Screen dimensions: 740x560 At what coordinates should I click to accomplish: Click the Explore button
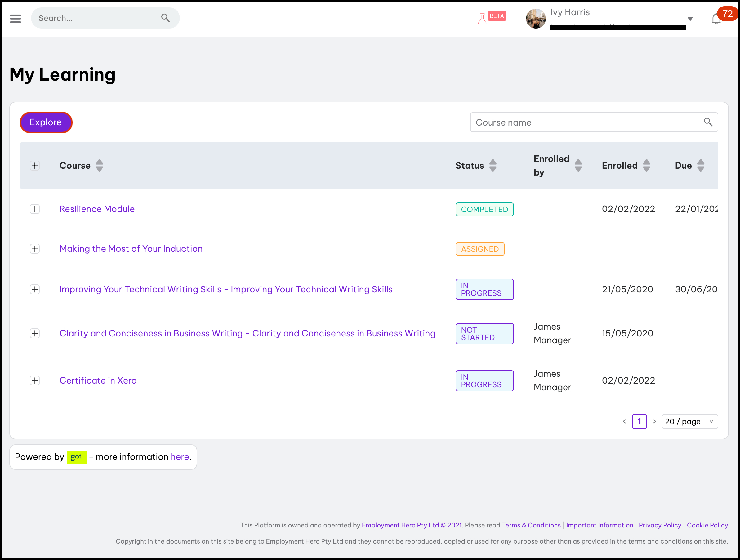pos(46,122)
